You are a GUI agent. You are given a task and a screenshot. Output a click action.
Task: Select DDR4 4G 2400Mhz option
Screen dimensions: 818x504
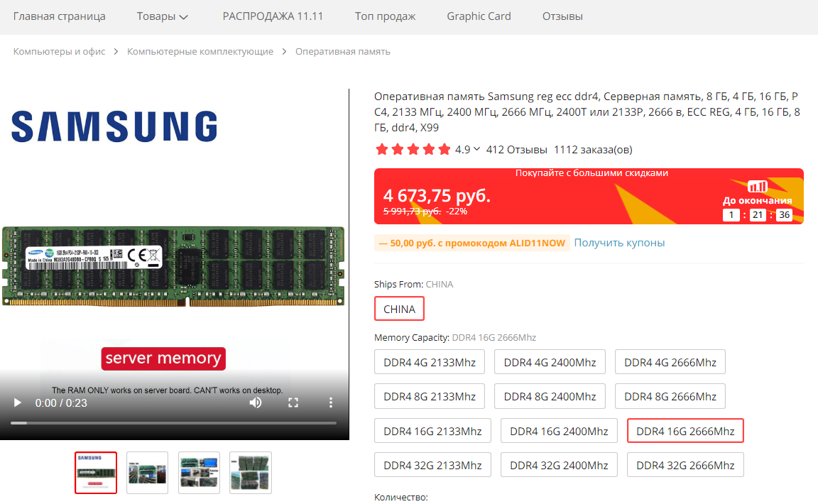point(550,362)
